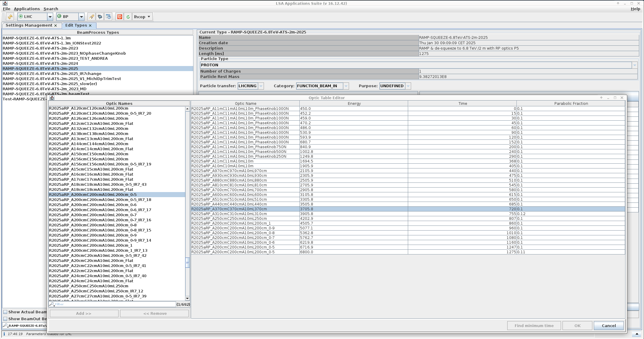This screenshot has width=644, height=339.
Task: Launch the rocket toolbar icon
Action: [x=91, y=17]
